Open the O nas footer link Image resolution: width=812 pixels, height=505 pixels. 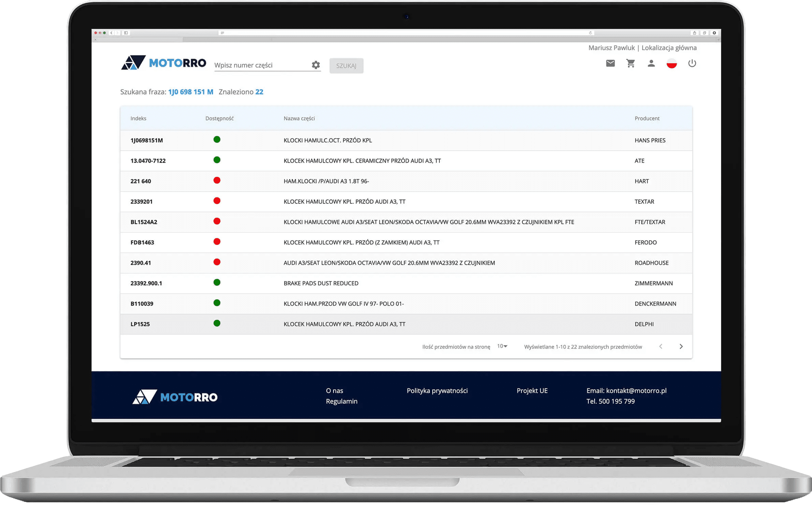(334, 391)
